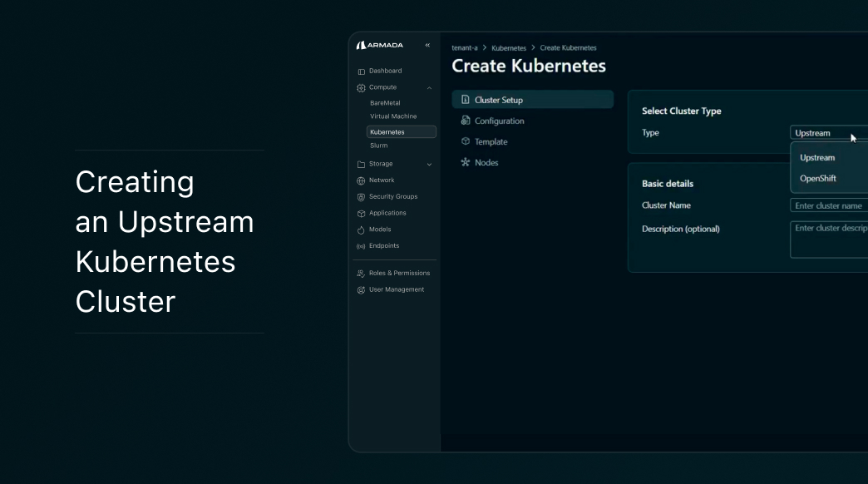Screen dimensions: 868x484
Task: Click the Models icon
Action: [x=361, y=230]
